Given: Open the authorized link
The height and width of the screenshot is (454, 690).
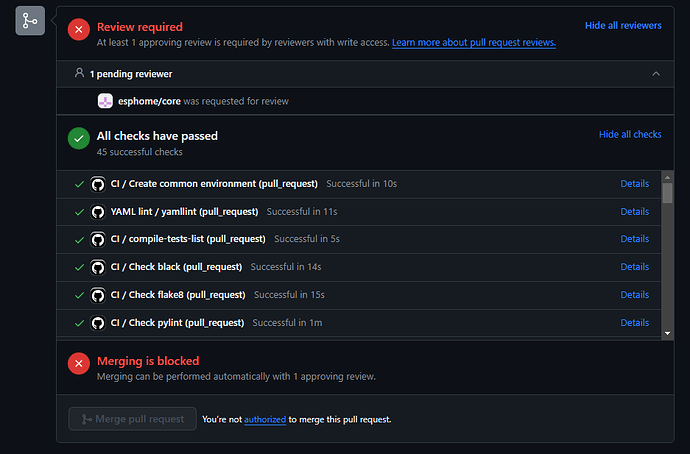Looking at the screenshot, I should [x=265, y=420].
